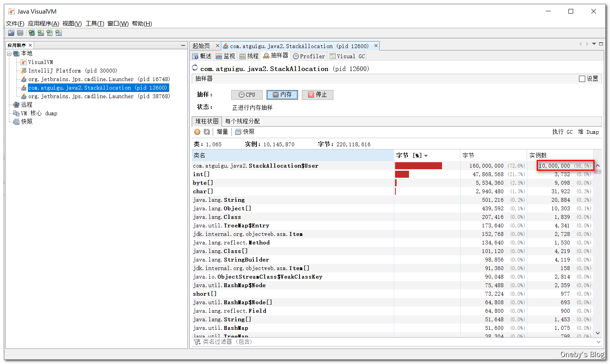The image size is (610, 364).
Task: Collapse the 本地 tree node
Action: tap(9, 54)
